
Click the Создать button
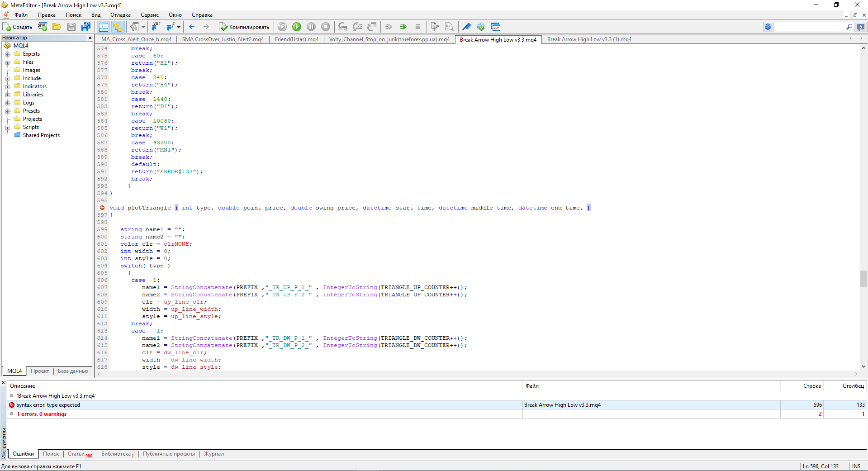(x=18, y=27)
